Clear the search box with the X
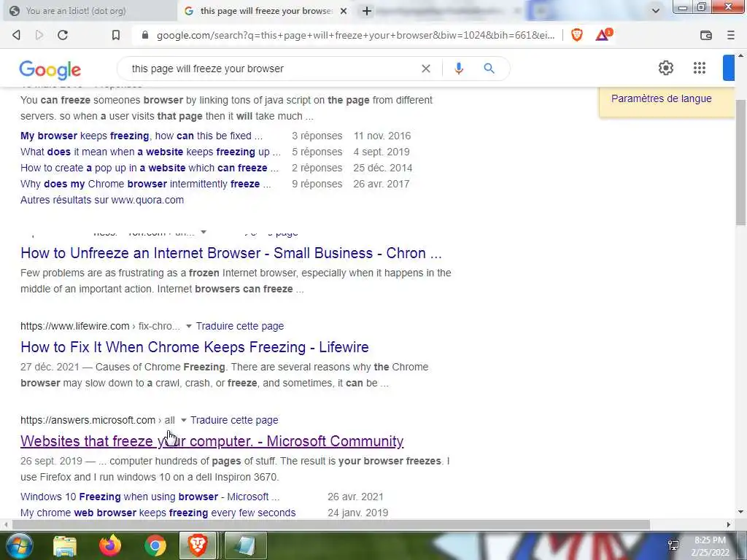The image size is (747, 560). coord(426,69)
